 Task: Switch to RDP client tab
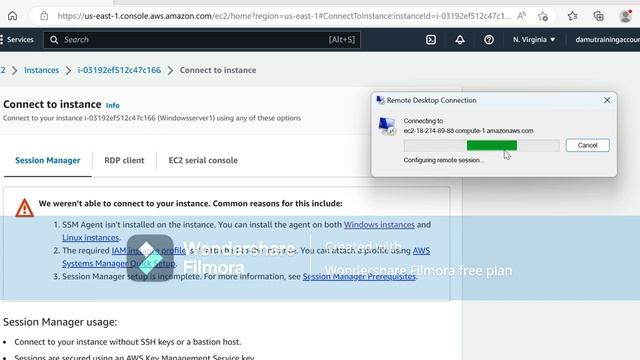(124, 160)
